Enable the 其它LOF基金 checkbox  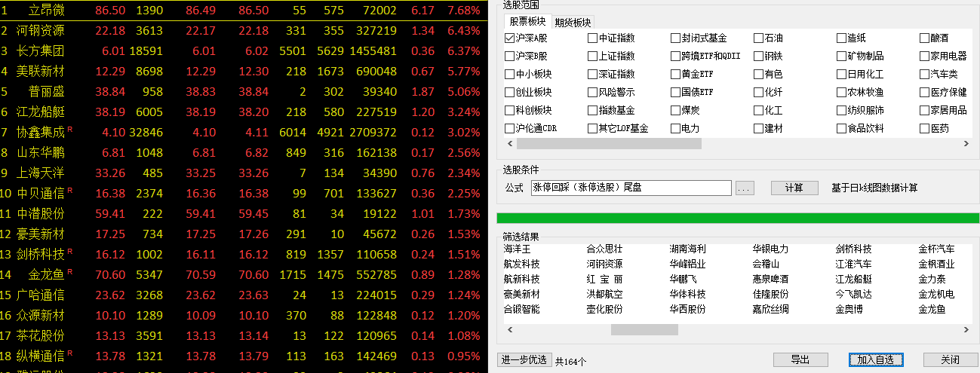(593, 128)
